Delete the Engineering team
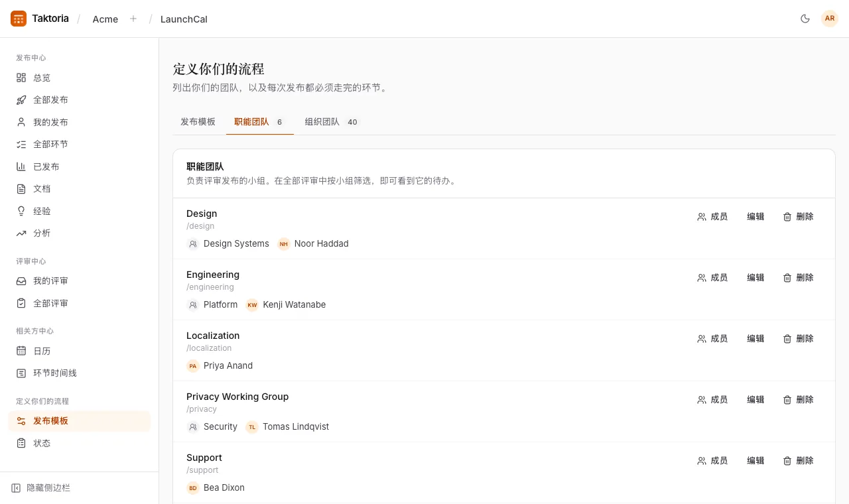This screenshot has height=504, width=849. (798, 278)
